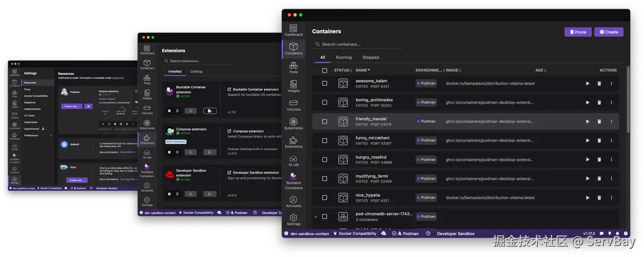The height and width of the screenshot is (257, 644).
Task: Delete the awesome_kalam container
Action: [599, 83]
